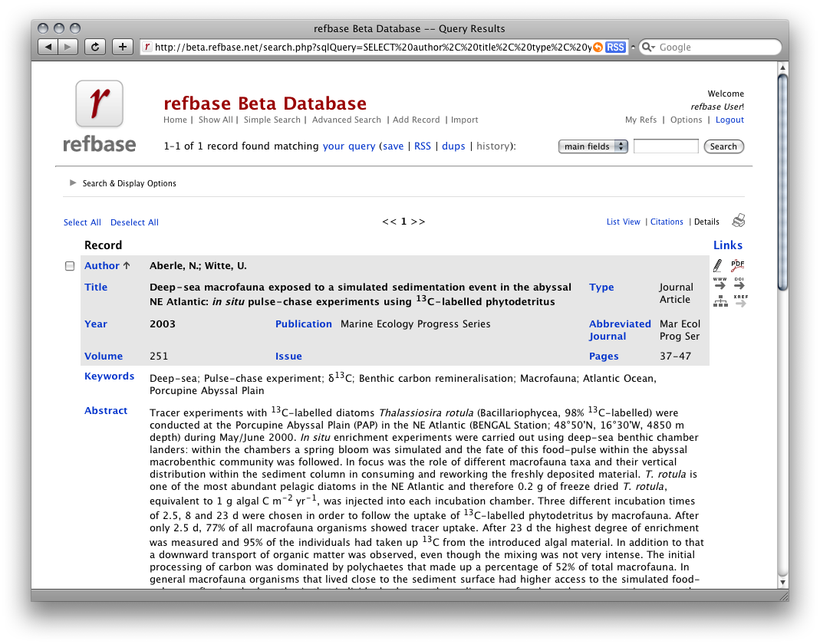
Task: Click the Keywords field label
Action: point(109,376)
